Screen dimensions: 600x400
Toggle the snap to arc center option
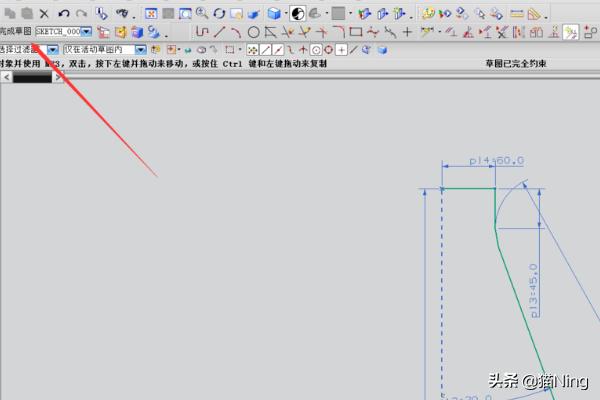tap(315, 49)
